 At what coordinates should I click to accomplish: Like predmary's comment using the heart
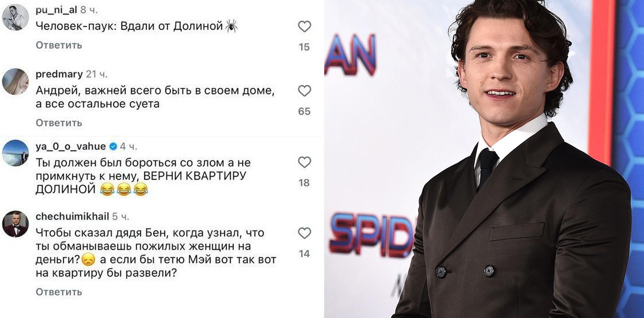304,91
